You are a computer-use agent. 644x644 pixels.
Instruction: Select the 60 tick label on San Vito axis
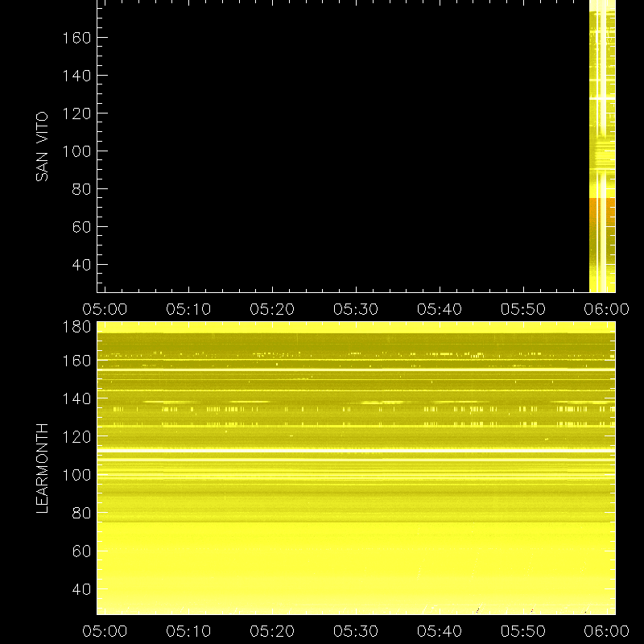(x=81, y=227)
